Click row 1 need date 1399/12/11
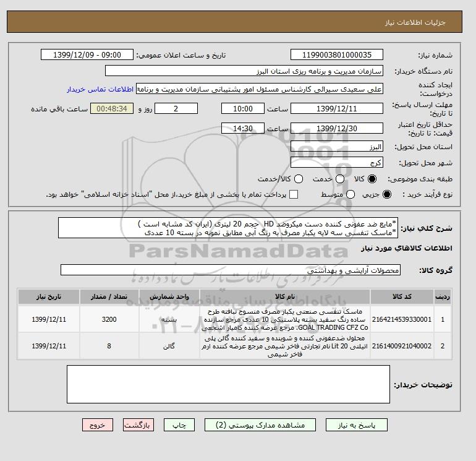The image size is (476, 461). [x=49, y=319]
